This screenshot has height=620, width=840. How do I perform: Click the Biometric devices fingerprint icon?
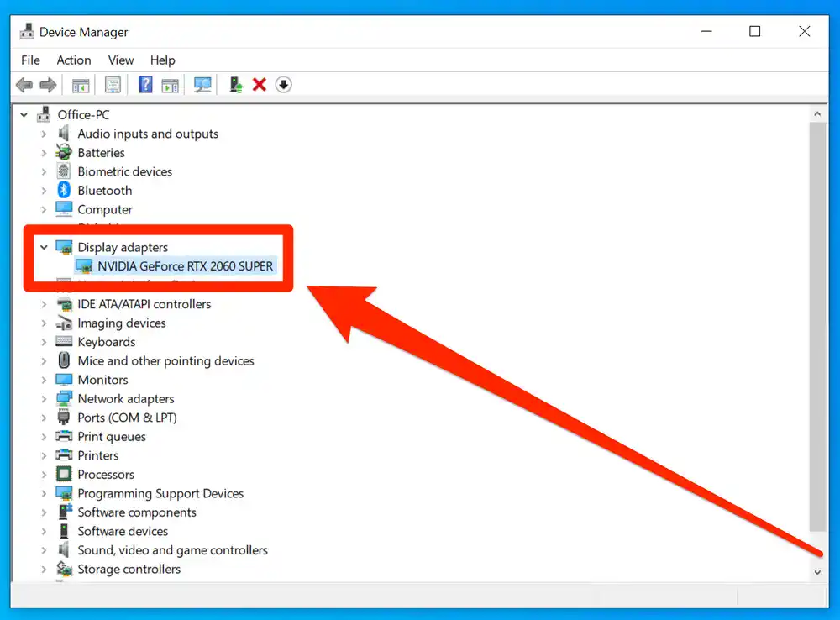64,171
